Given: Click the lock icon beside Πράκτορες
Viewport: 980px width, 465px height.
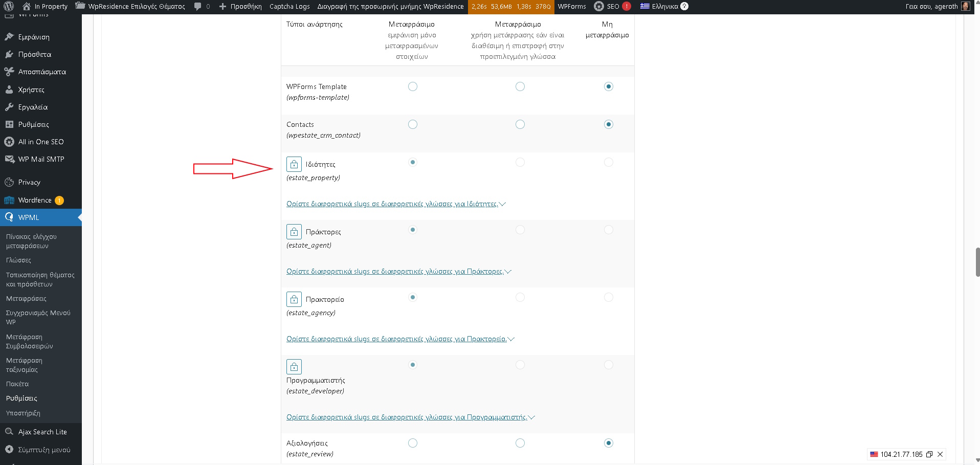Looking at the screenshot, I should click(x=294, y=232).
